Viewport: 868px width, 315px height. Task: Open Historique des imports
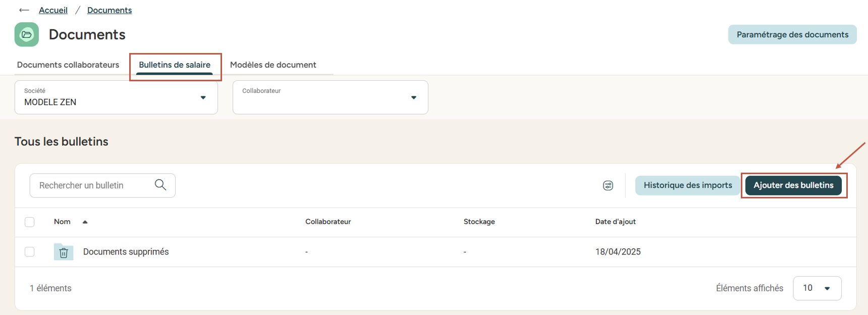[687, 185]
